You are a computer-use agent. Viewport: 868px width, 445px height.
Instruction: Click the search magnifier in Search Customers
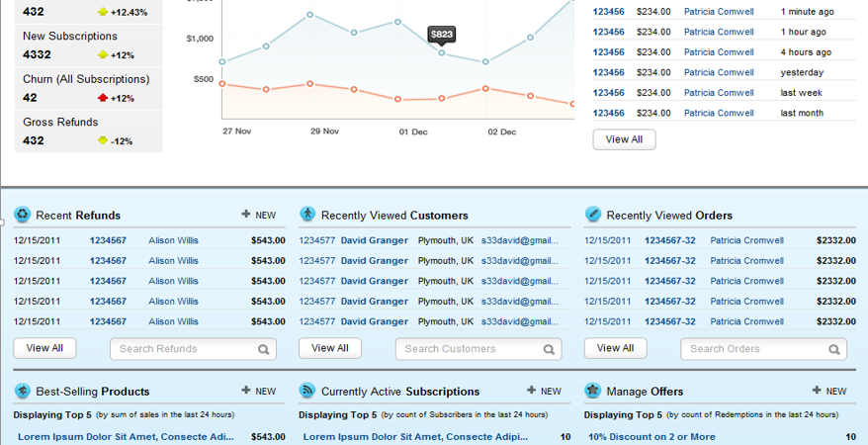point(549,349)
